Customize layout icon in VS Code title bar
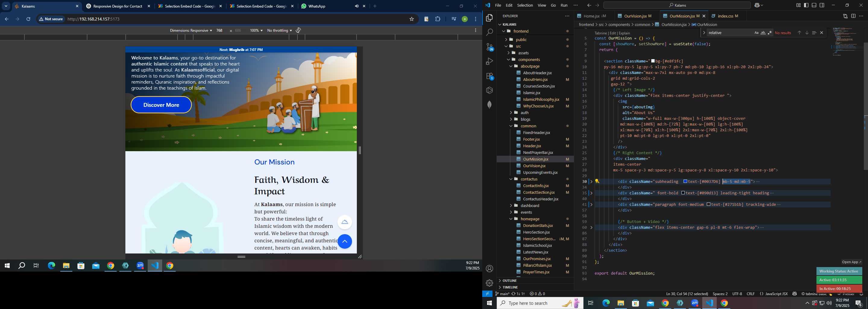The height and width of the screenshot is (309, 868). (x=798, y=5)
